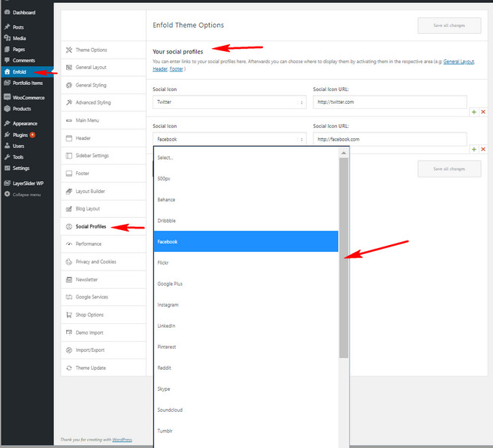Click the Appearance brush icon
493x448 pixels.
click(x=8, y=123)
